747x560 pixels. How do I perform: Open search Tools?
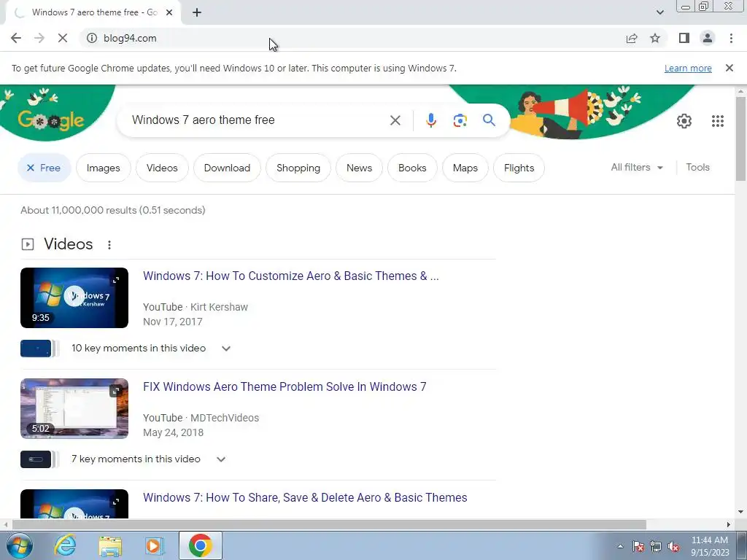698,167
